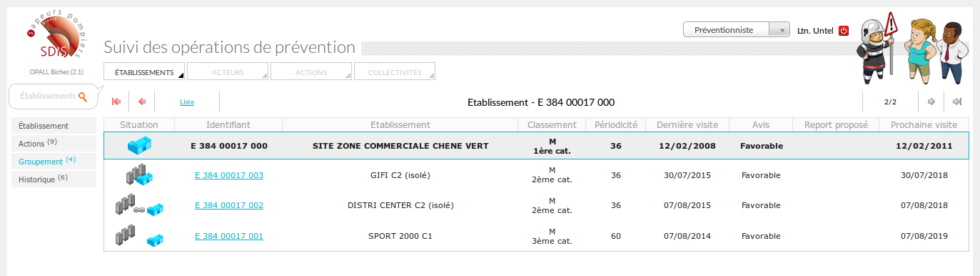Click the grey last-record navigation icon

pyautogui.click(x=957, y=102)
